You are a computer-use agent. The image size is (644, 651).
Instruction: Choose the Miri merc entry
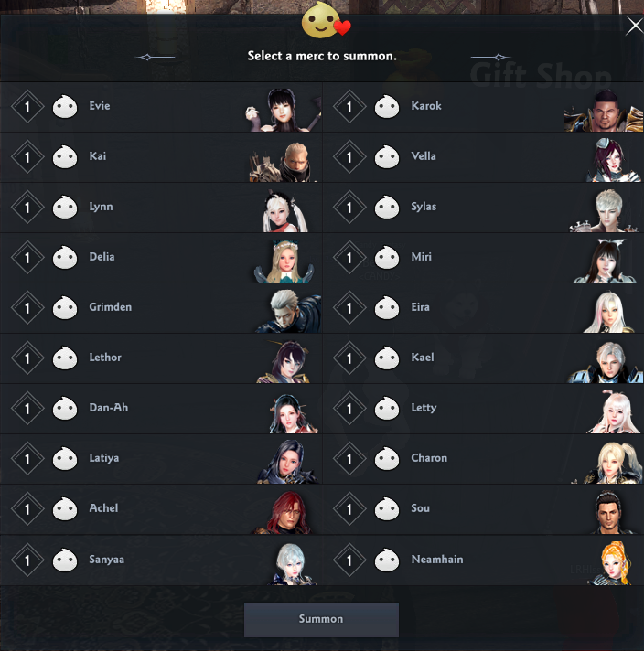(483, 258)
